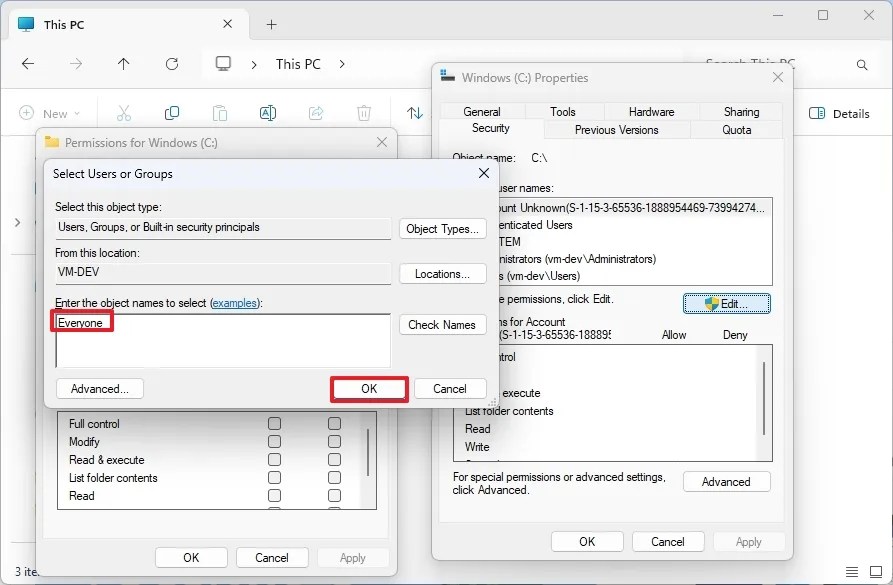Click the monitor icon in address bar

tap(223, 64)
